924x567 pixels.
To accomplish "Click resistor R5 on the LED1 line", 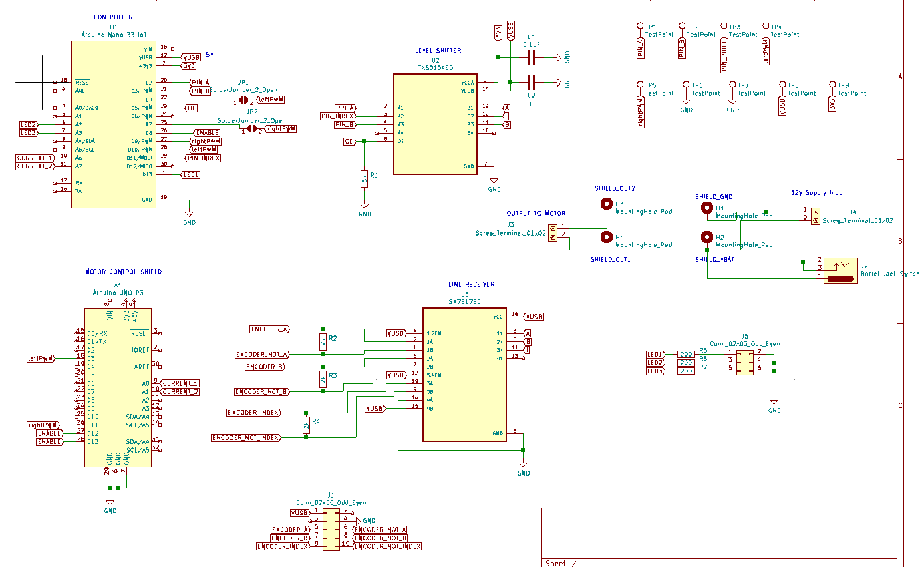I will coord(686,354).
